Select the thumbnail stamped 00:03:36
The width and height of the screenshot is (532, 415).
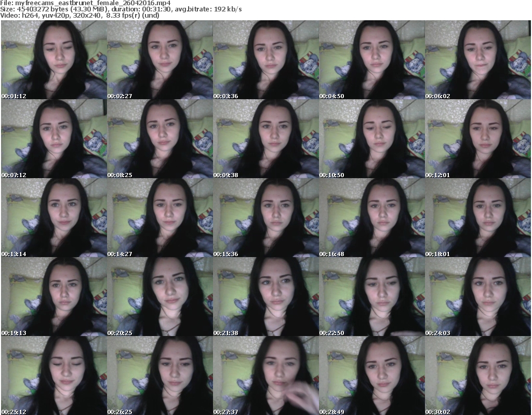(x=266, y=60)
